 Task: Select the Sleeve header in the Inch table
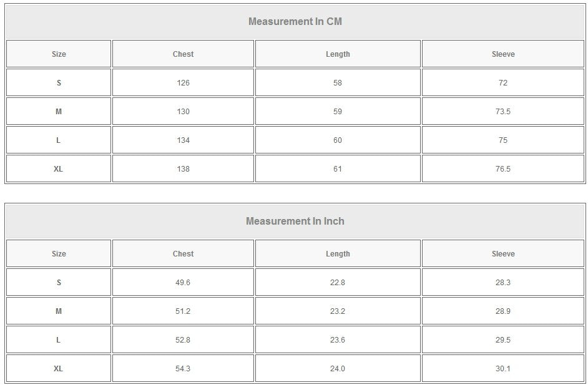click(x=503, y=254)
